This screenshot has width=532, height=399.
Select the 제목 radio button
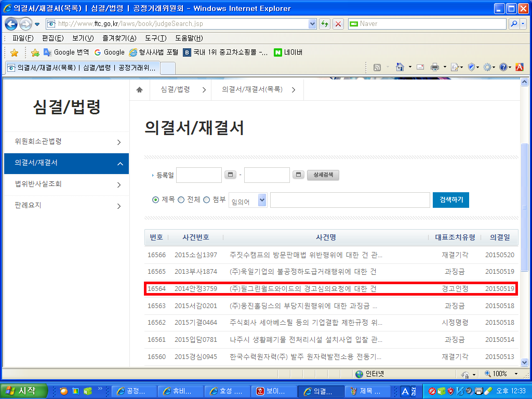155,200
